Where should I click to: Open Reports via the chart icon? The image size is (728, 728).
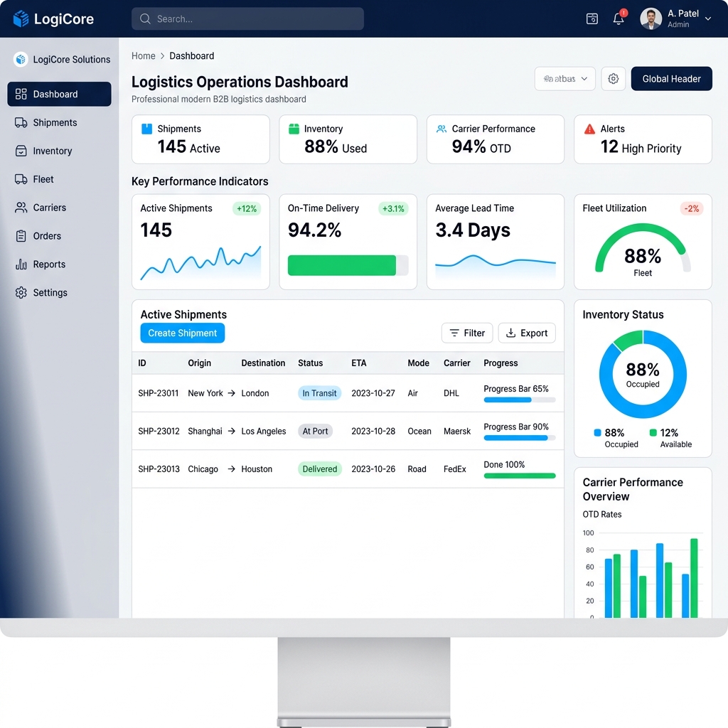(x=19, y=264)
